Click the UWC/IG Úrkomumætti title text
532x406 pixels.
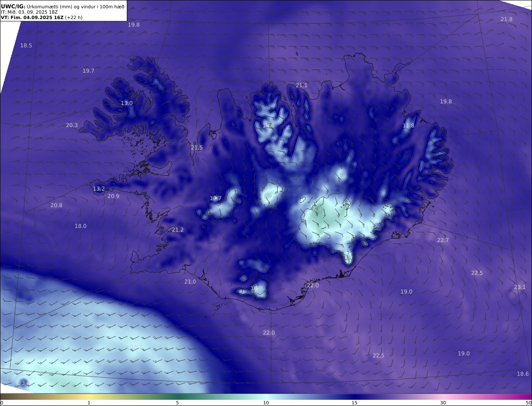(63, 6)
